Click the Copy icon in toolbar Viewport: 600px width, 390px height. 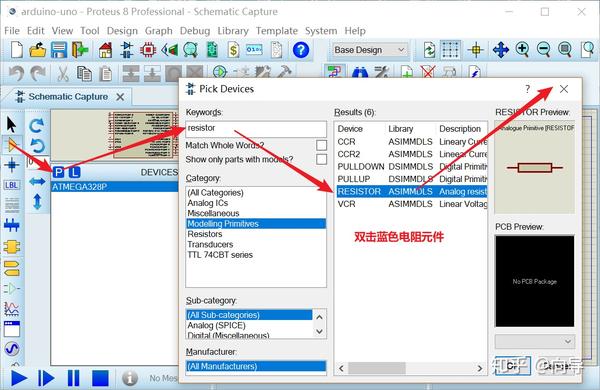pyautogui.click(x=84, y=73)
